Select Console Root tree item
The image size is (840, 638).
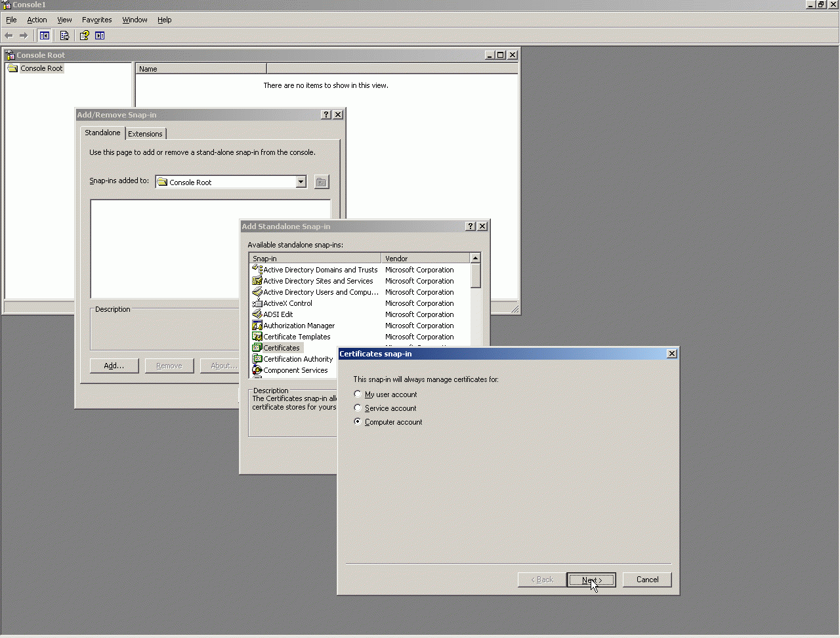coord(41,68)
